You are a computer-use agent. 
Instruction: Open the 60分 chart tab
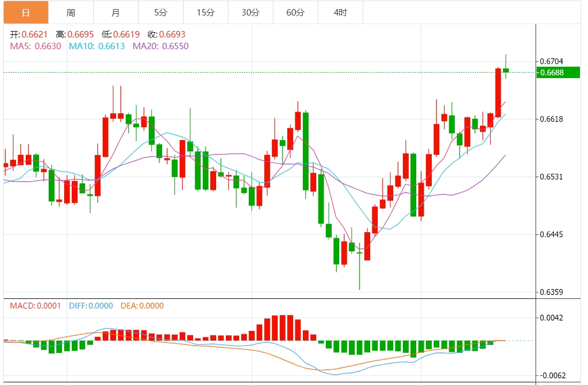(295, 12)
